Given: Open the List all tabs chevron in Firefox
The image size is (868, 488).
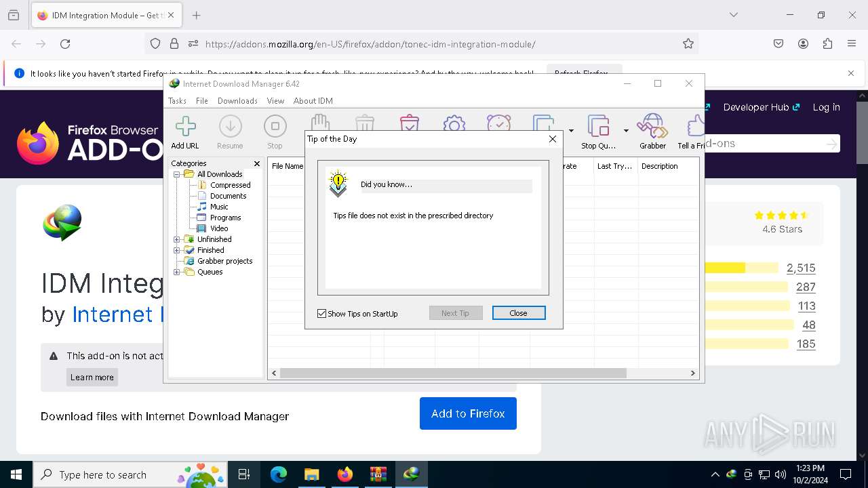Looking at the screenshot, I should coord(734,15).
